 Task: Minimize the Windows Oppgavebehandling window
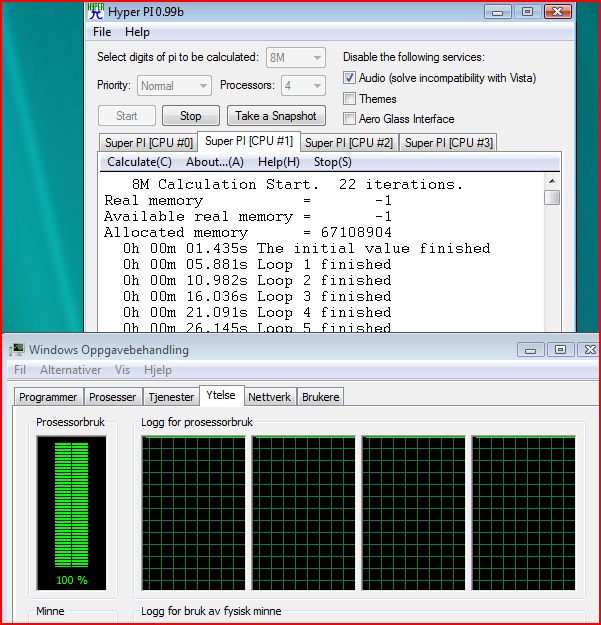[x=530, y=350]
